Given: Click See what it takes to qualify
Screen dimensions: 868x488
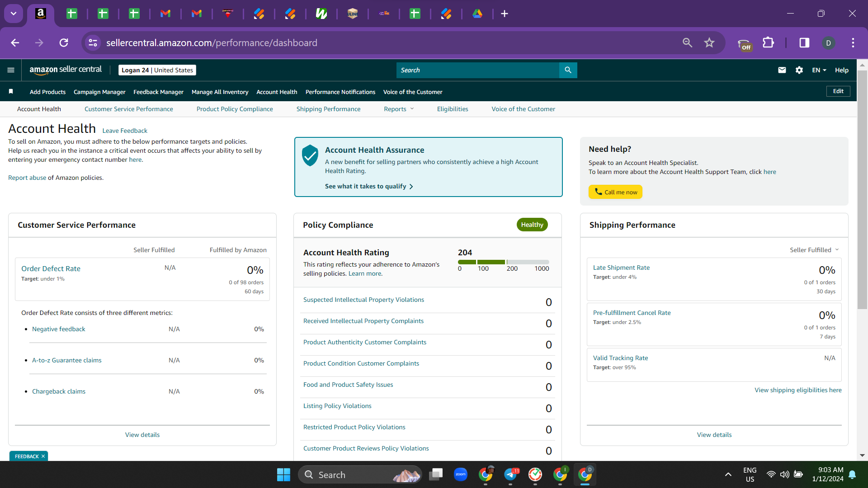Looking at the screenshot, I should tap(369, 186).
